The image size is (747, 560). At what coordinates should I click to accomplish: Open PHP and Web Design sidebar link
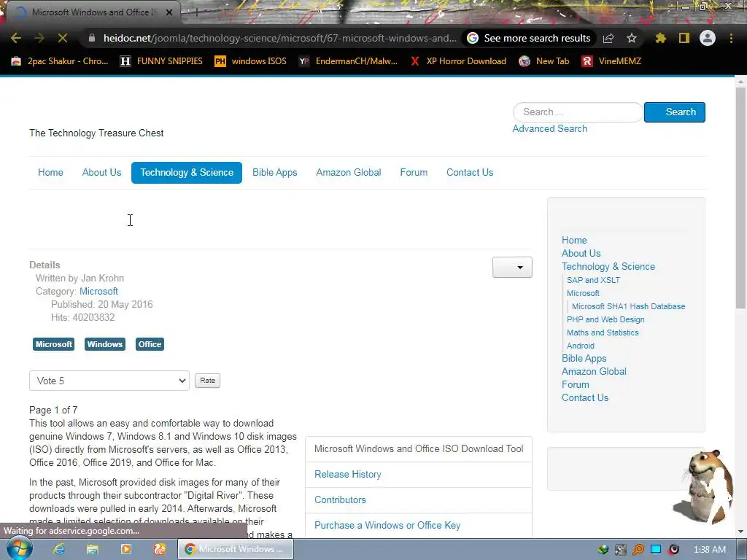point(605,319)
